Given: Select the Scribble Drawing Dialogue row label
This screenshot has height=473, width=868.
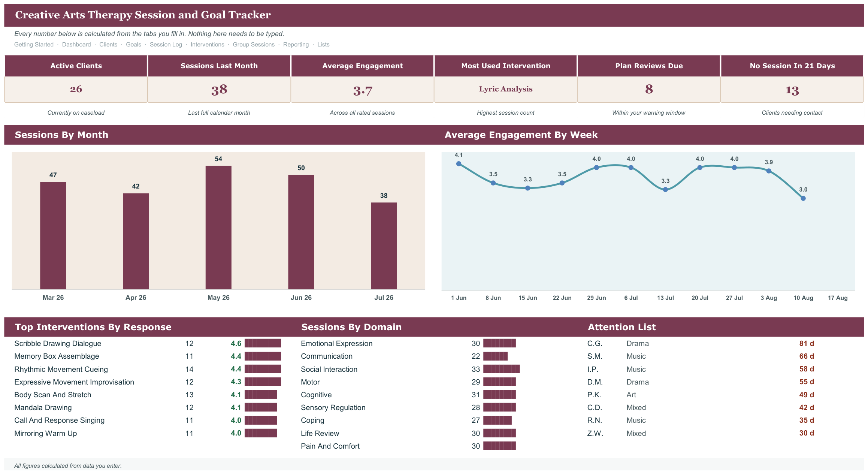Looking at the screenshot, I should point(58,343).
